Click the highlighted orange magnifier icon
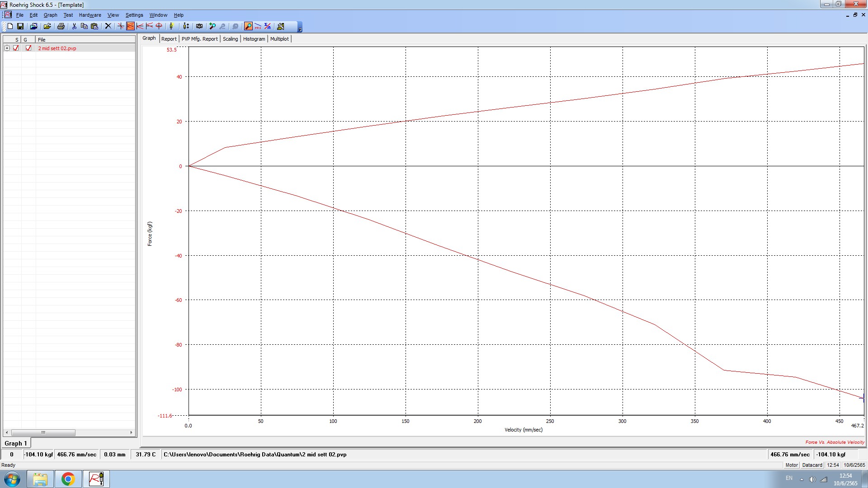This screenshot has width=868, height=488. [248, 26]
